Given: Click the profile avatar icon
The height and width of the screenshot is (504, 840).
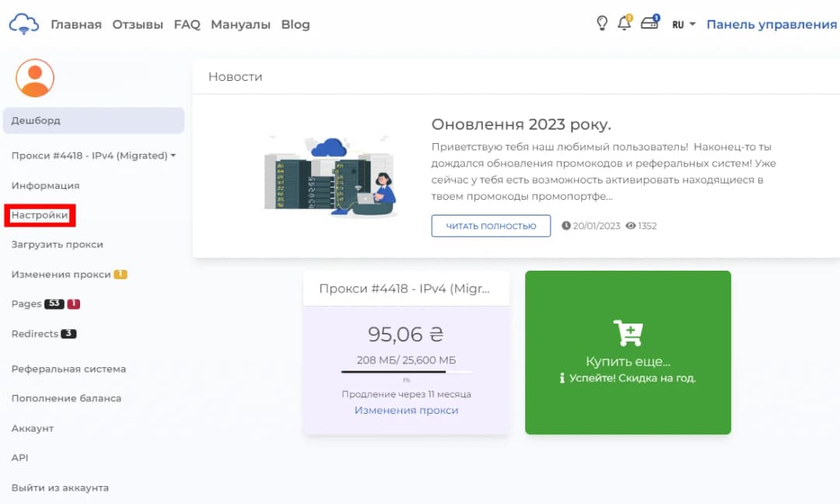Looking at the screenshot, I should point(35,77).
